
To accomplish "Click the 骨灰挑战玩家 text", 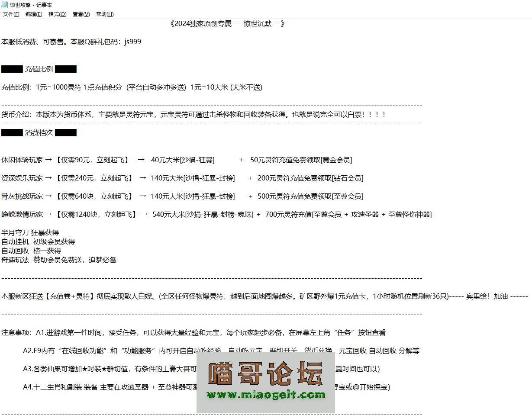I will [22, 196].
